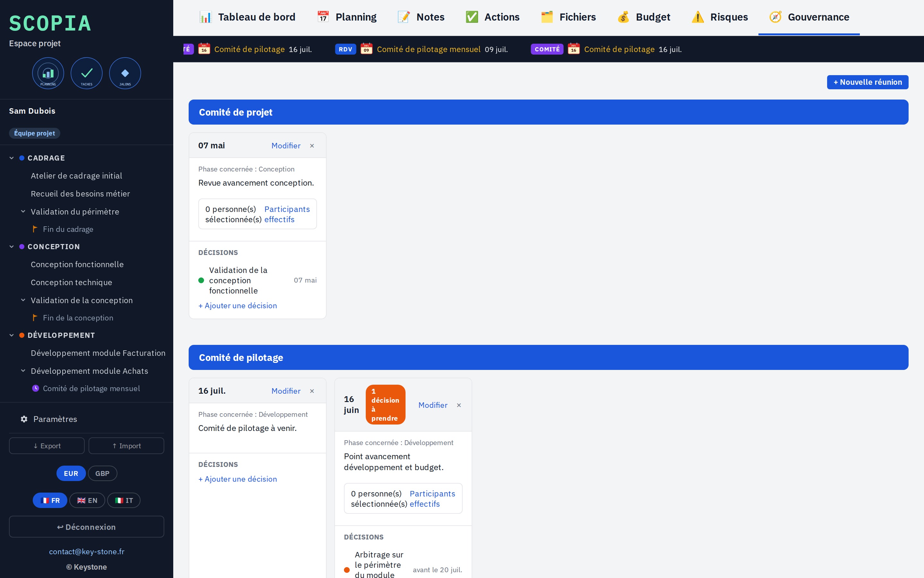Add a decision to the 16 juil. meeting
Viewport: 924px width, 578px height.
237,479
